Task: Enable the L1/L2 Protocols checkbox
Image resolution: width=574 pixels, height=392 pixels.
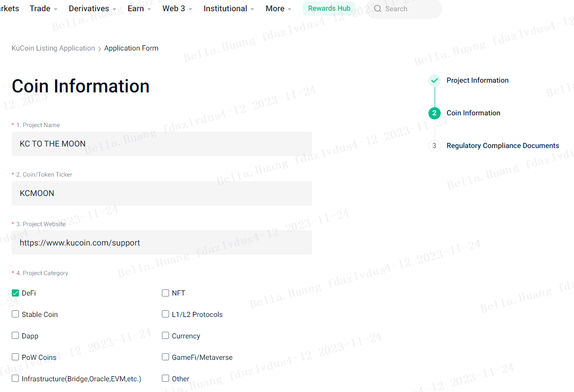Action: 165,314
